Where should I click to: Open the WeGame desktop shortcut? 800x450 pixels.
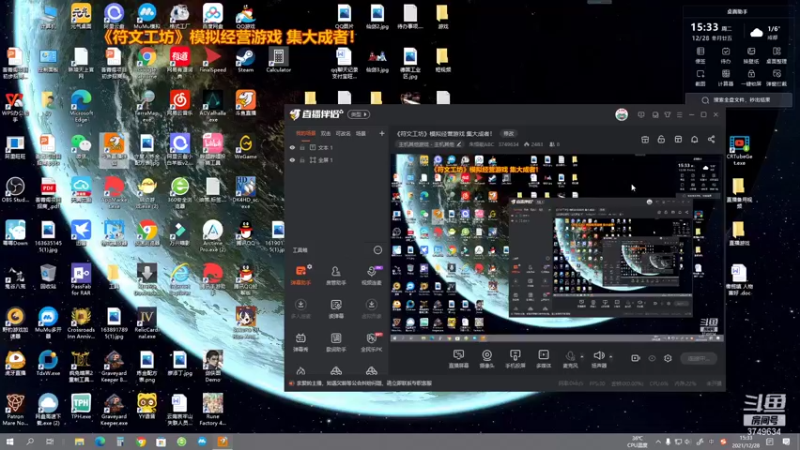click(x=245, y=147)
